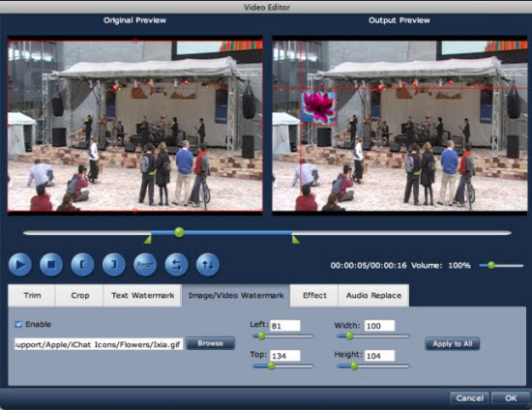Click the green playhead on the timeline
The height and width of the screenshot is (410, 532).
coord(179,232)
